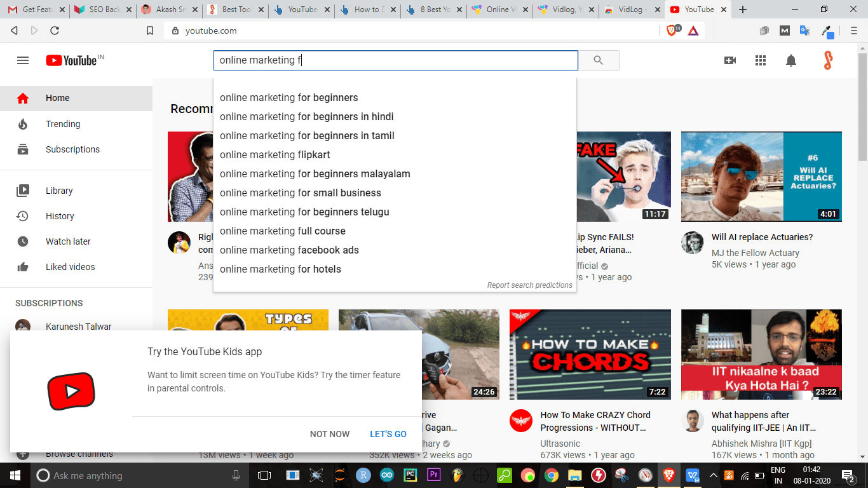
Task: Click the browser address bar
Action: (413, 30)
